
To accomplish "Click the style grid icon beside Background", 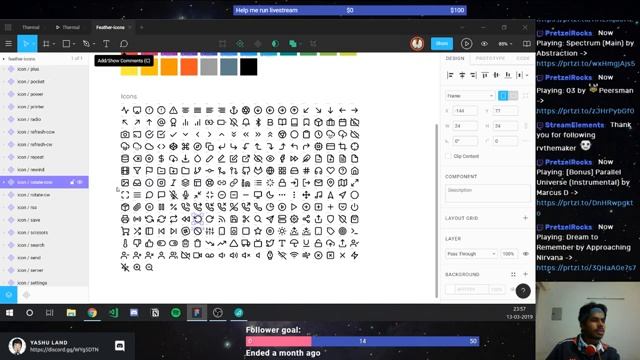I will click(513, 274).
